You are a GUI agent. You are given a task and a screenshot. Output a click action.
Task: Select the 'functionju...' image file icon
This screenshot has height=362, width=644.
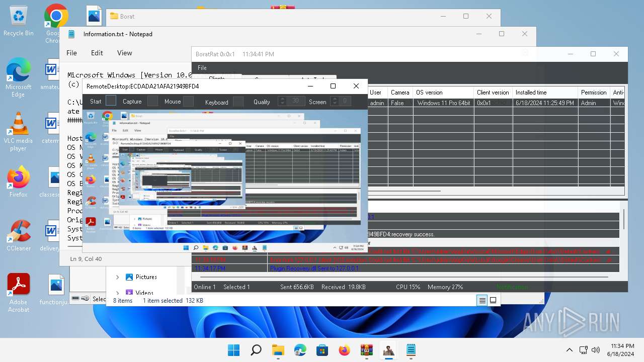[55, 290]
